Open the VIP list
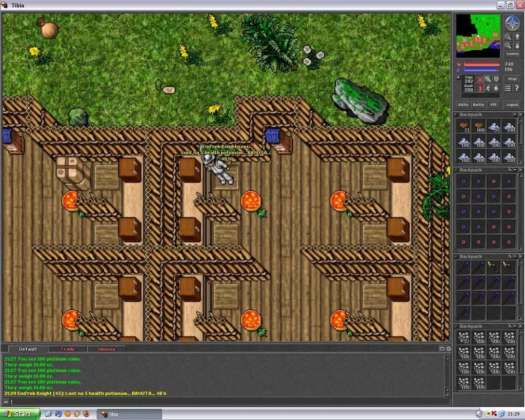Image resolution: width=525 pixels, height=420 pixels. coord(493,105)
